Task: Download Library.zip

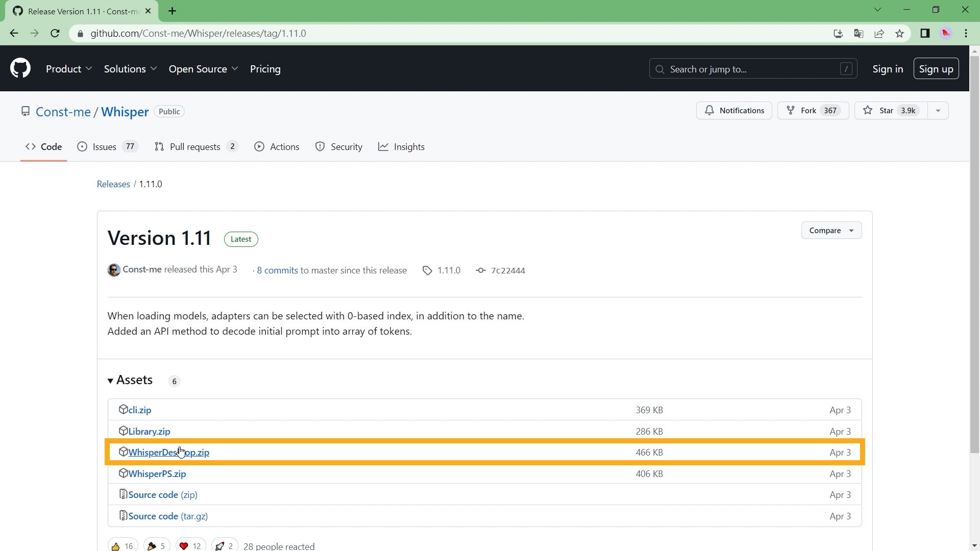Action: (x=149, y=432)
